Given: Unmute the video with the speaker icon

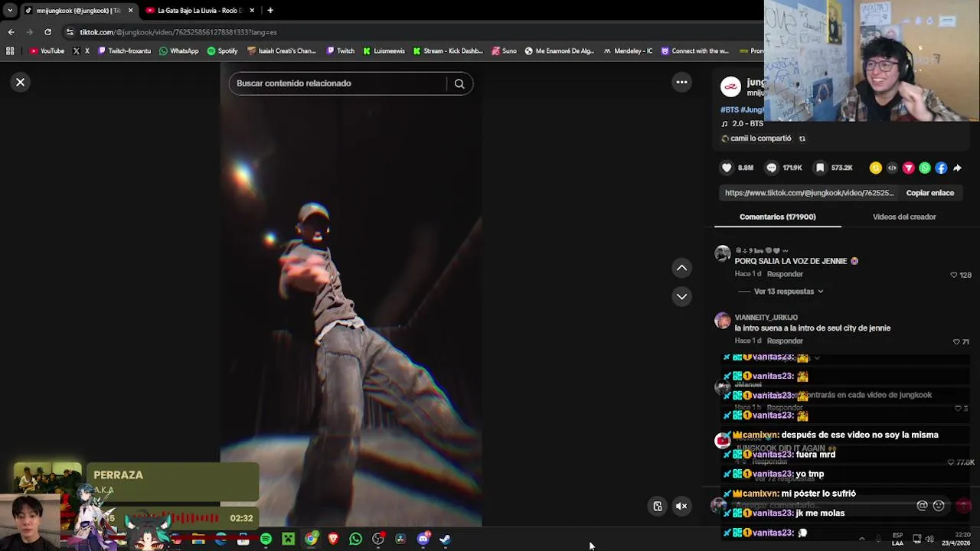Looking at the screenshot, I should [x=681, y=506].
